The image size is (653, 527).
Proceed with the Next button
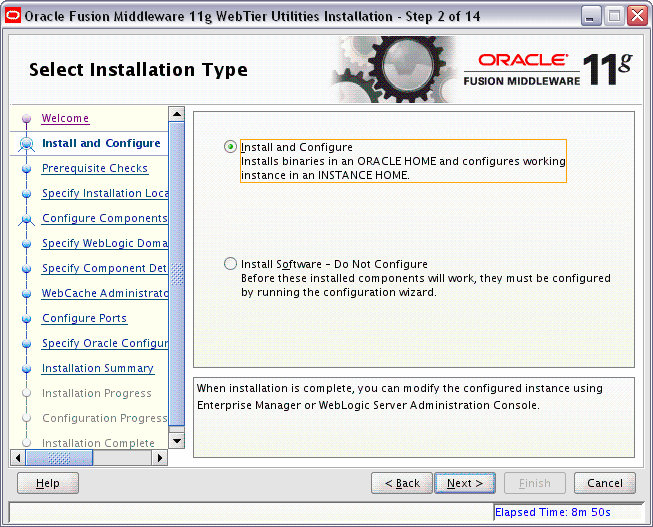coord(465,483)
